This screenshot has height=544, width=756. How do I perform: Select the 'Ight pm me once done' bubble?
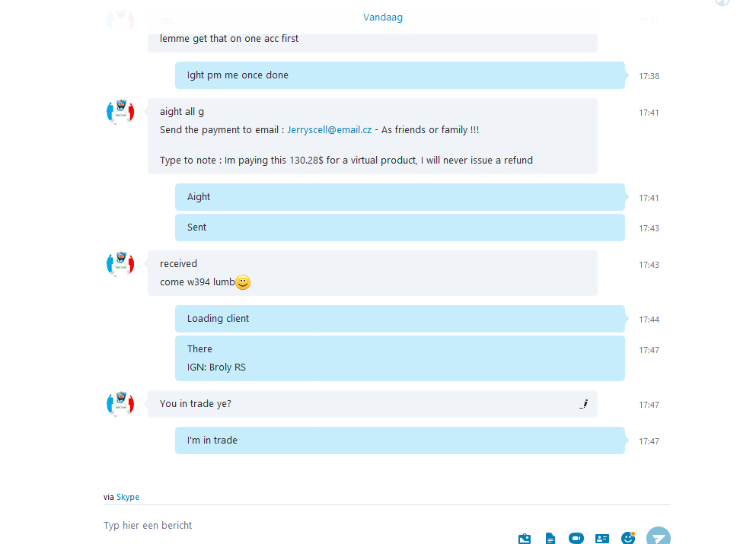[x=400, y=75]
